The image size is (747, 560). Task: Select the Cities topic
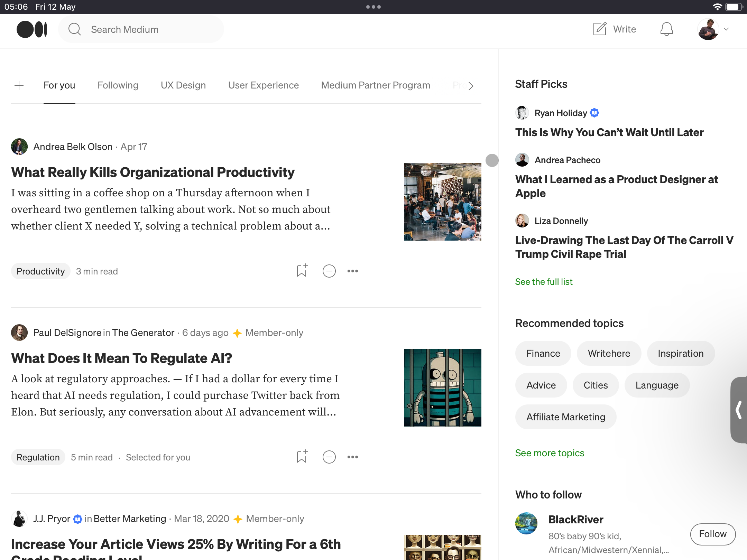pyautogui.click(x=596, y=385)
